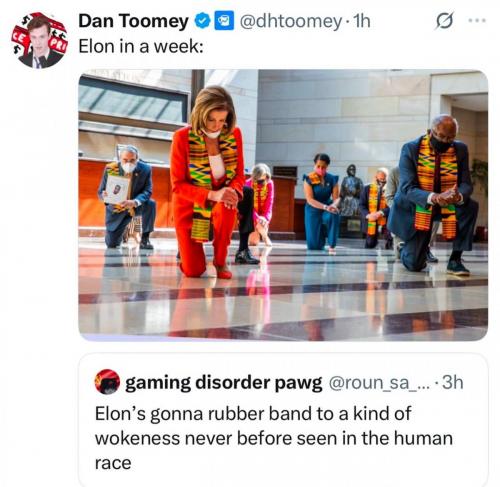Click the 3h timestamp on quoted tweet

[x=453, y=382]
